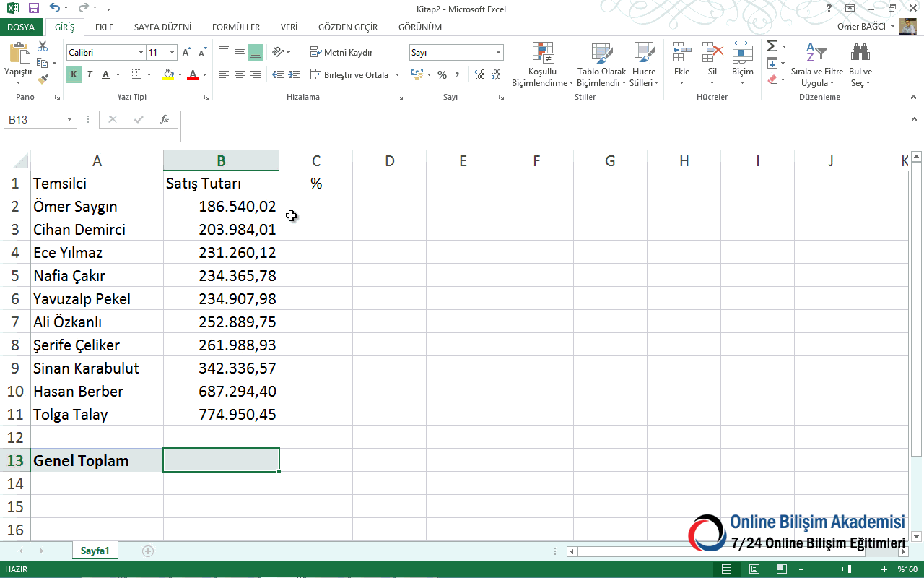Toggle bottom vertical alignment button

tap(255, 53)
